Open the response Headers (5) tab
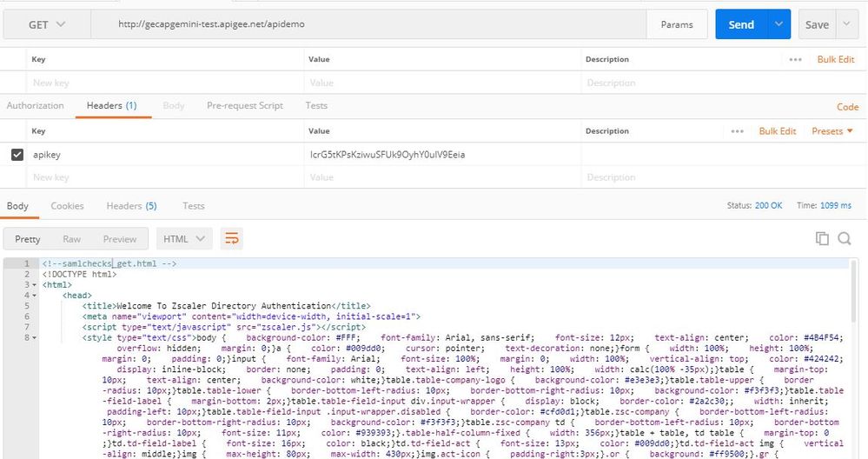This screenshot has height=459, width=868. [131, 205]
